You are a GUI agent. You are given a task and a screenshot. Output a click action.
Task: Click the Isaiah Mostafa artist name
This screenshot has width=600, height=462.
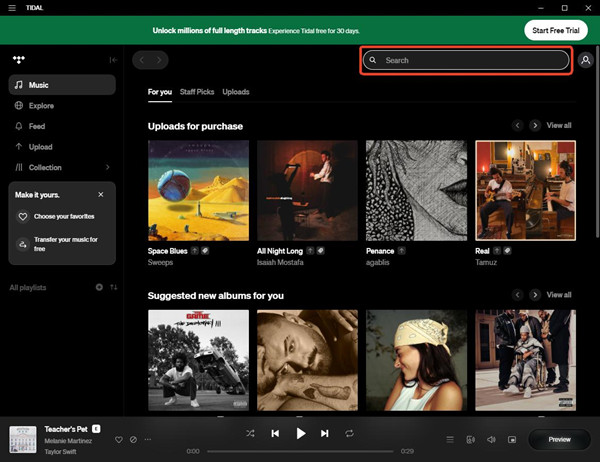pyautogui.click(x=280, y=263)
